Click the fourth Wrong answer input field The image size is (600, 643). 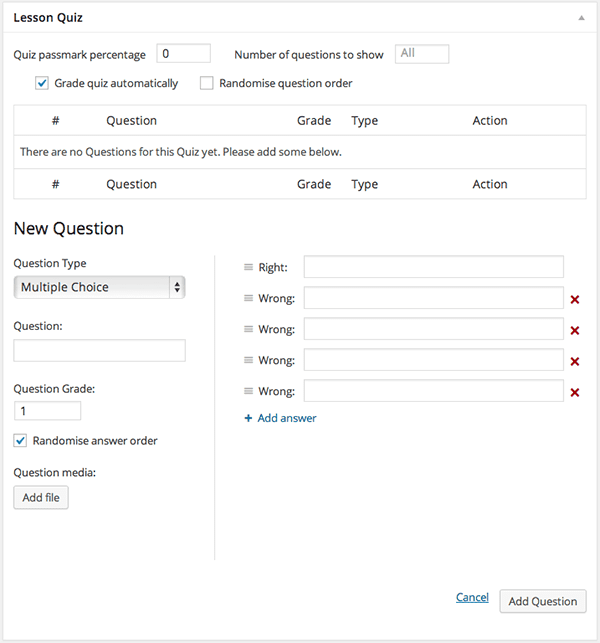tap(433, 391)
